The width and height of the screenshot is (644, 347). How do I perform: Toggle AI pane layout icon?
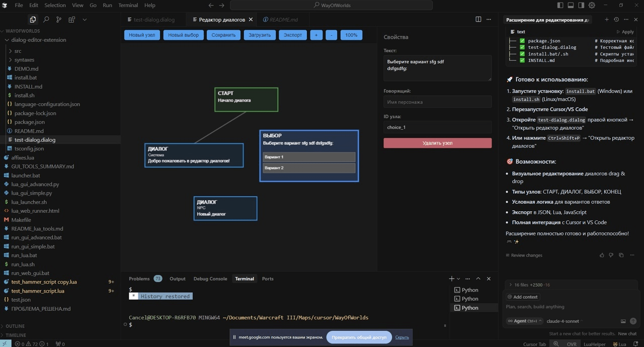coord(581,6)
